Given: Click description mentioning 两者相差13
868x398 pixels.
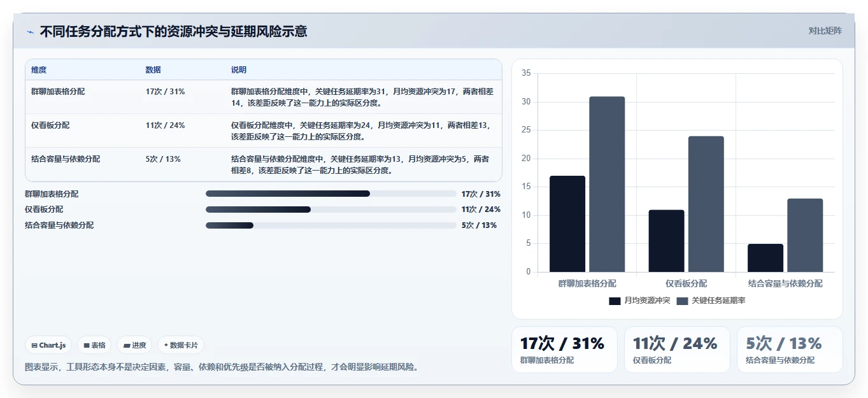Looking at the screenshot, I should coord(361,131).
